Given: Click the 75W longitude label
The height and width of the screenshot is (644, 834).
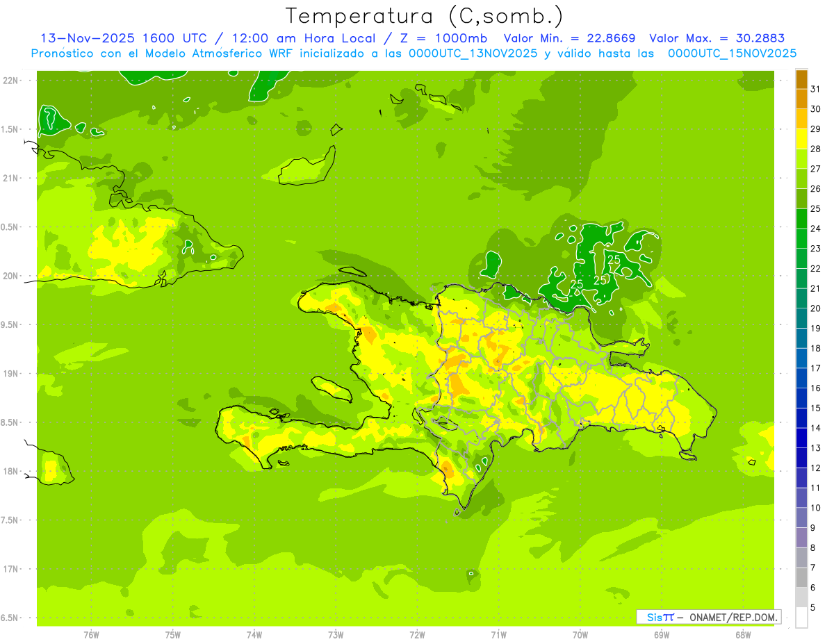Looking at the screenshot, I should [x=173, y=634].
